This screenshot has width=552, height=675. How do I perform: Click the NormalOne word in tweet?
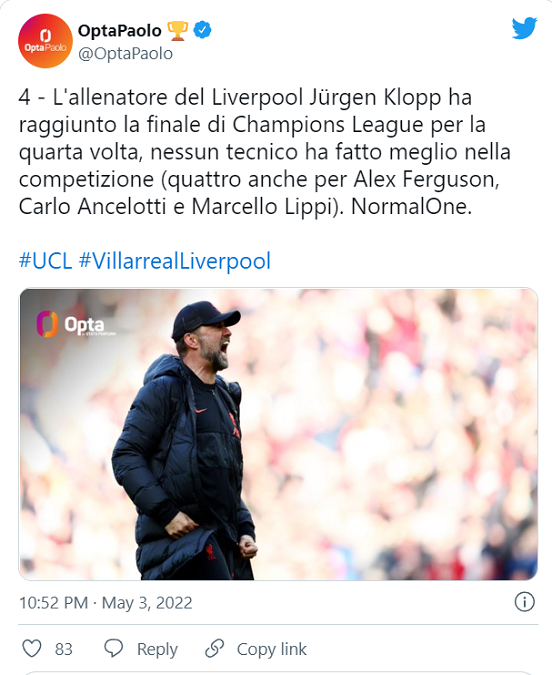coord(411,206)
